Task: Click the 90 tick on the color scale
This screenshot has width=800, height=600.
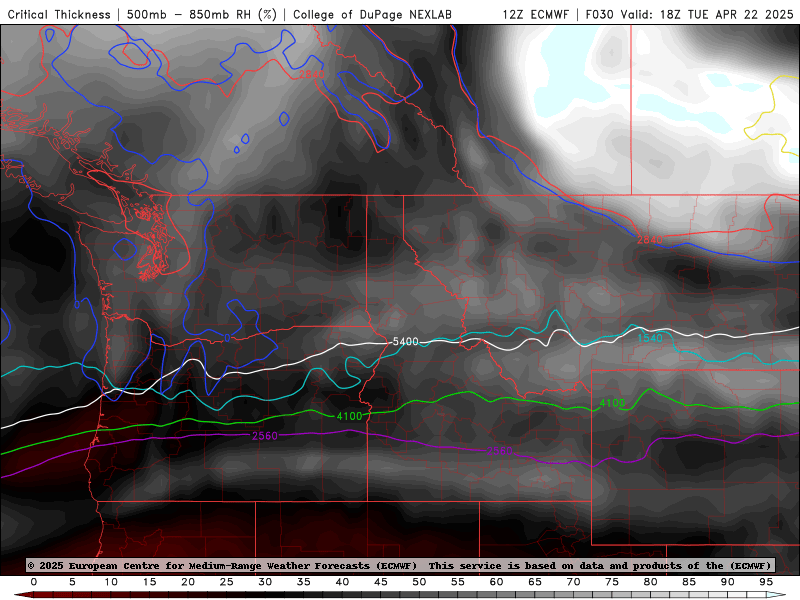Action: pyautogui.click(x=728, y=582)
